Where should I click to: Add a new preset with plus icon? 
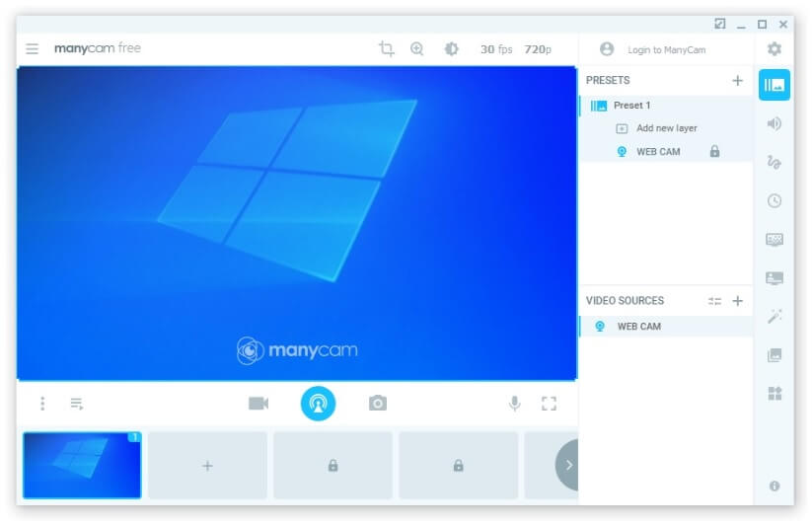tap(737, 80)
